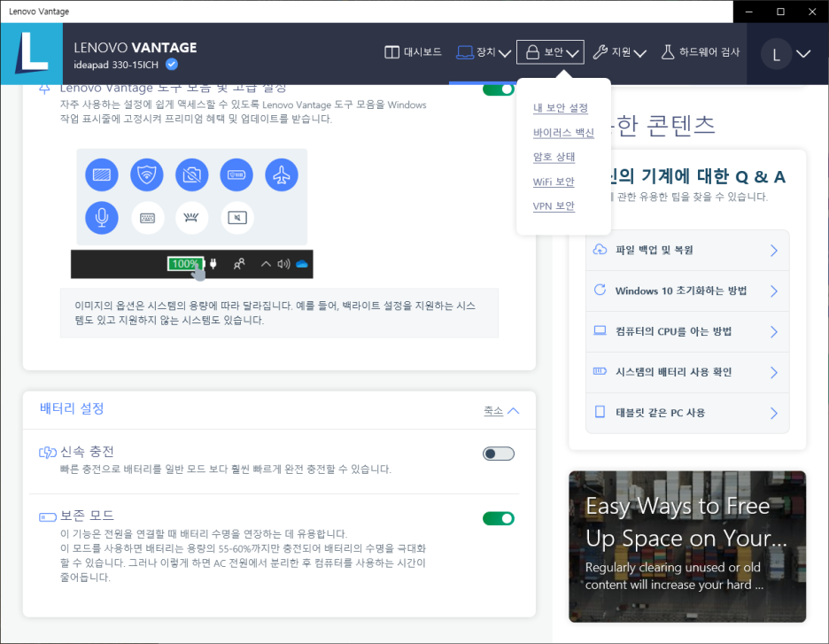Toggle the Lenovo Vantage toolbar switch
Viewport: 829px width, 644px height.
[499, 89]
